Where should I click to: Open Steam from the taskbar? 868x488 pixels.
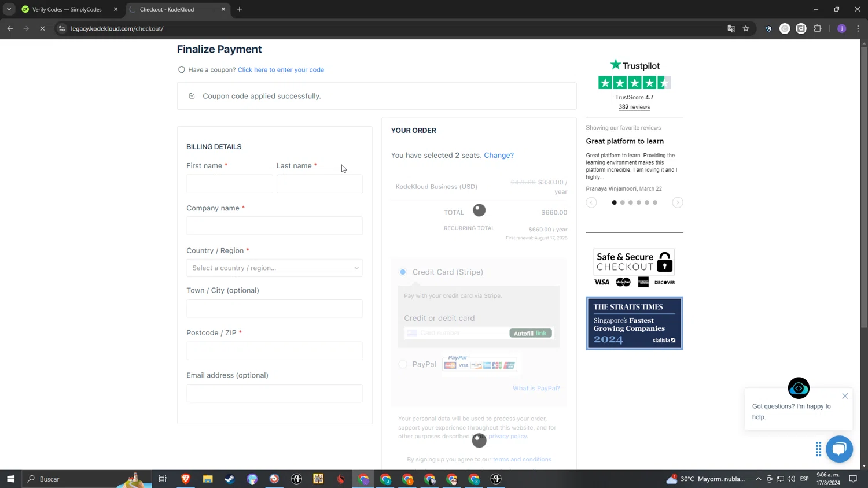(230, 479)
